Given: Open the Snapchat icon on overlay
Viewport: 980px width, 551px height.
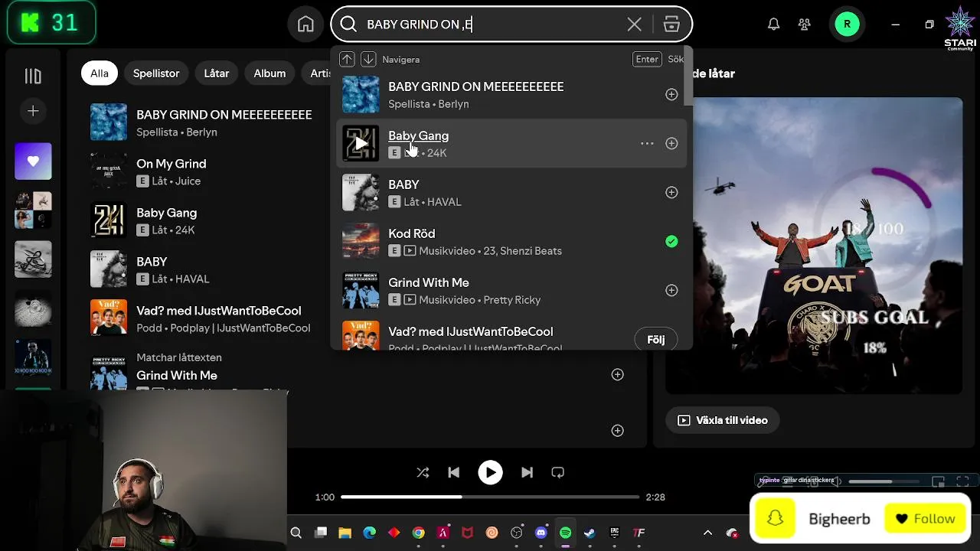Looking at the screenshot, I should [x=776, y=519].
